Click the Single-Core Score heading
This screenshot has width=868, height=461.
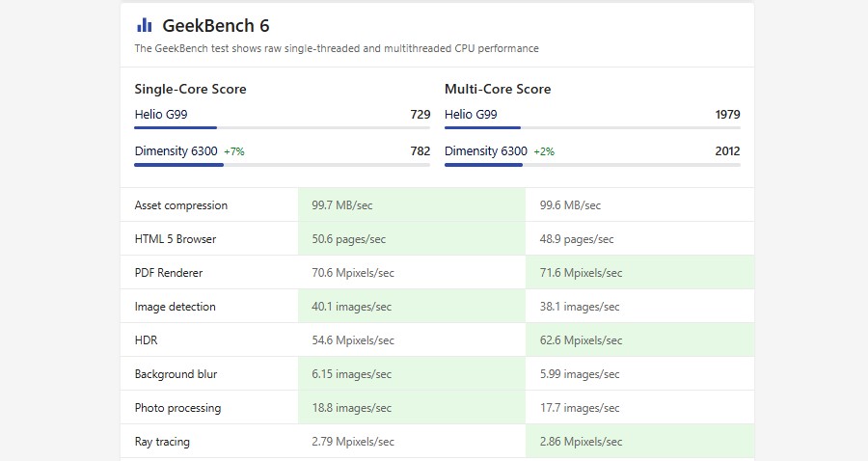[190, 89]
